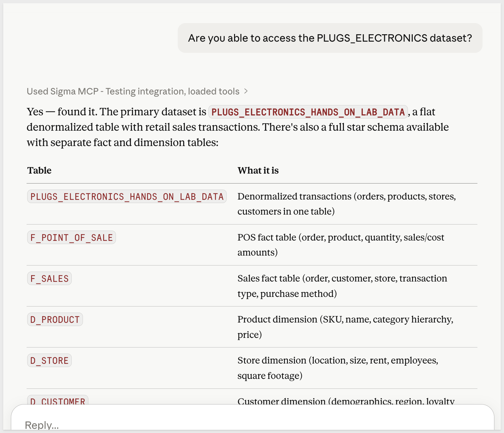Click the F_POINT_OF_SALE code tag

71,238
